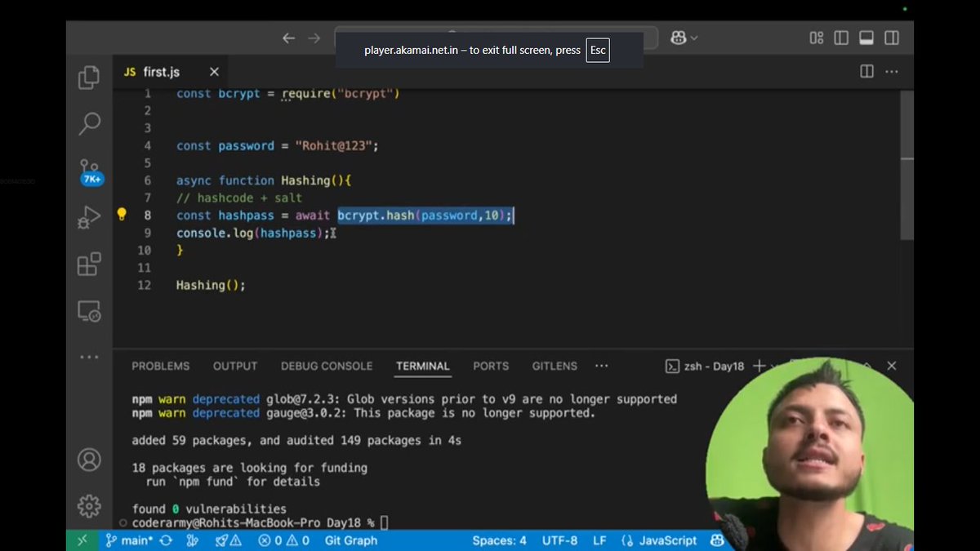
Task: Click the require("bcrypt") call on line 1
Action: pos(341,94)
